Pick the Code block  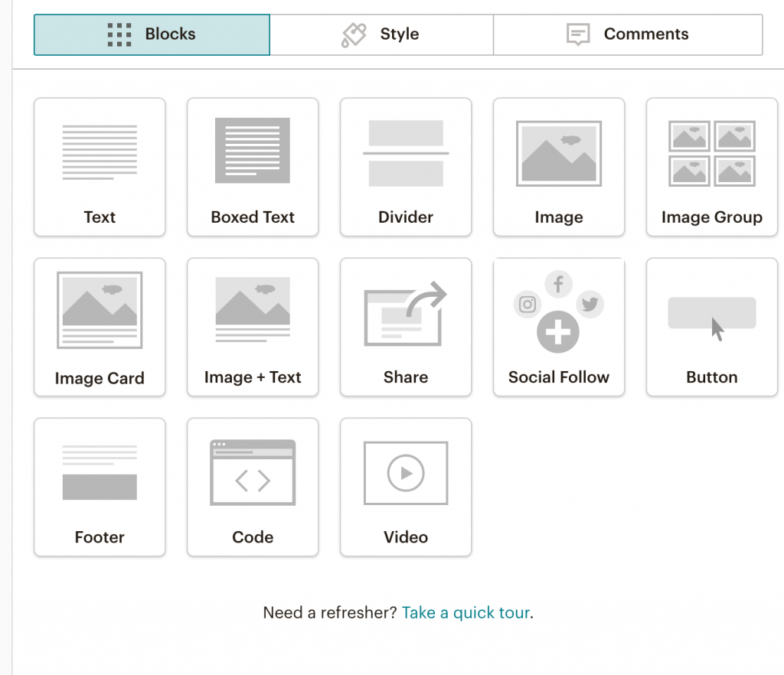click(253, 487)
